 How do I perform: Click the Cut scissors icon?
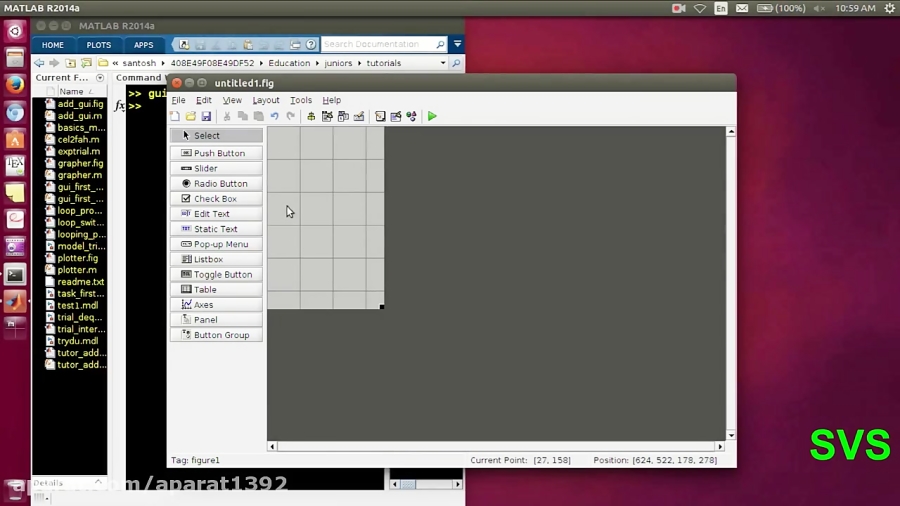coord(227,116)
